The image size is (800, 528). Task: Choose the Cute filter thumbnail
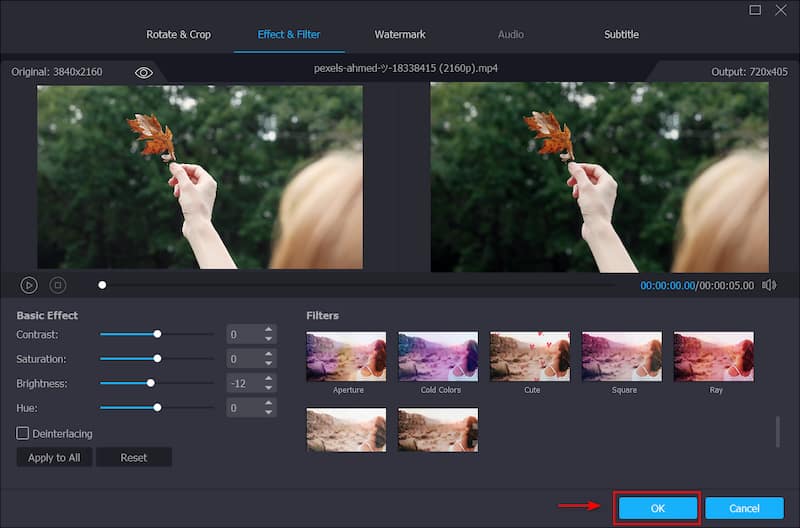(530, 356)
